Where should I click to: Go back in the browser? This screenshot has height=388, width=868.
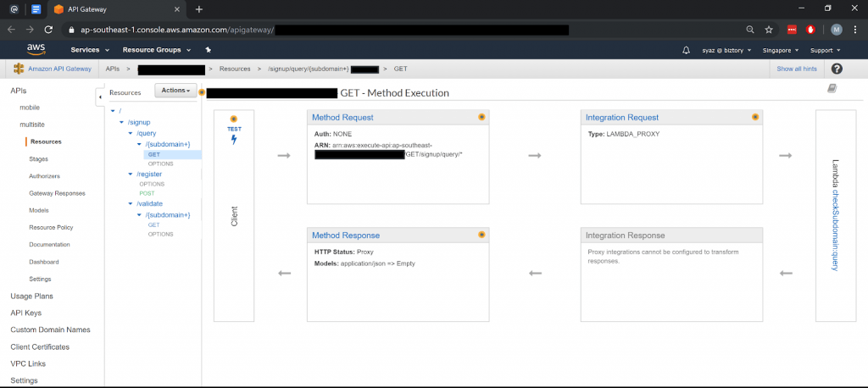(12, 30)
